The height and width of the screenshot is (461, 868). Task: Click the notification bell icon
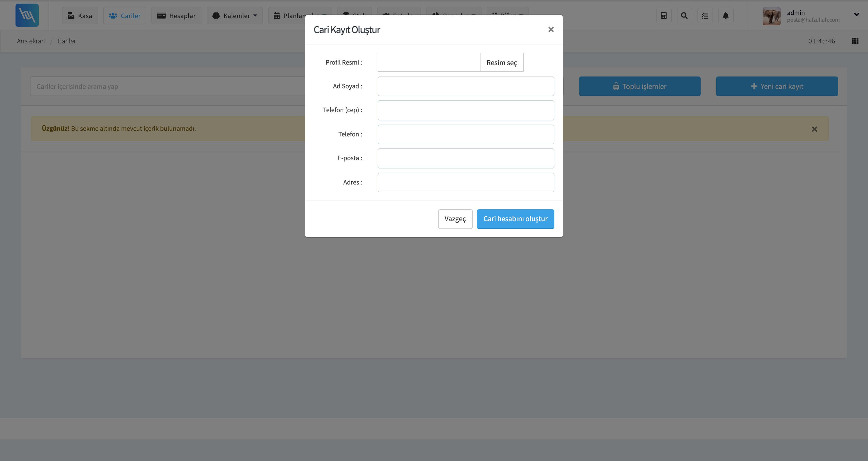tap(725, 16)
